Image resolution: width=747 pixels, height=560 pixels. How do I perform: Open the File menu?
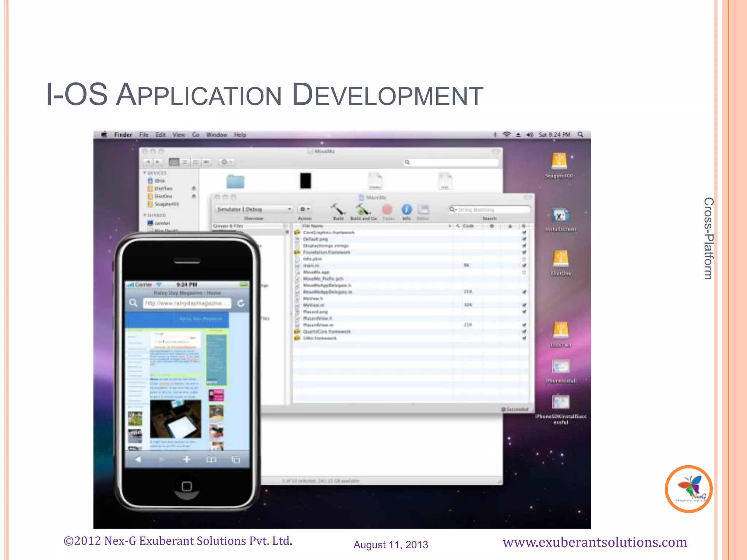144,135
